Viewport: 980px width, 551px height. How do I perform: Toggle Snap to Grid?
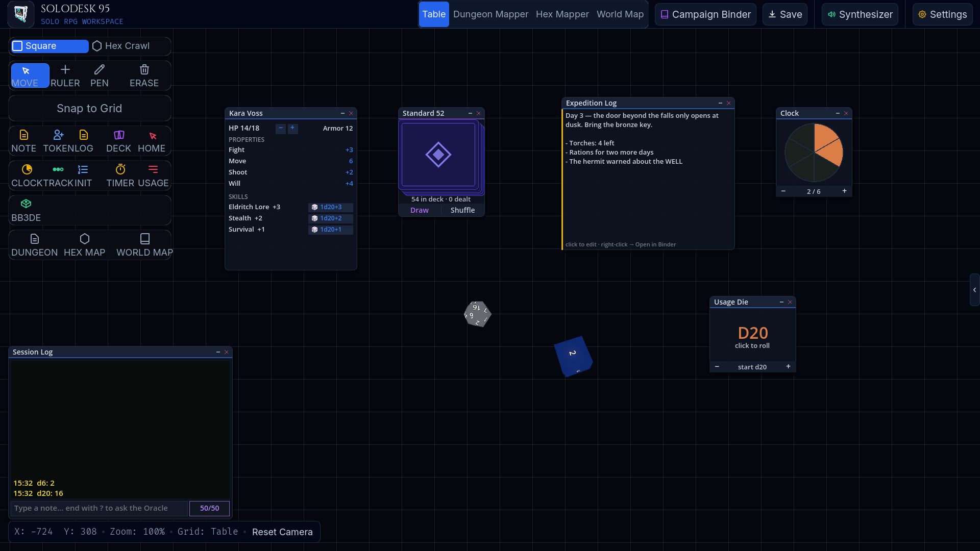[89, 108]
